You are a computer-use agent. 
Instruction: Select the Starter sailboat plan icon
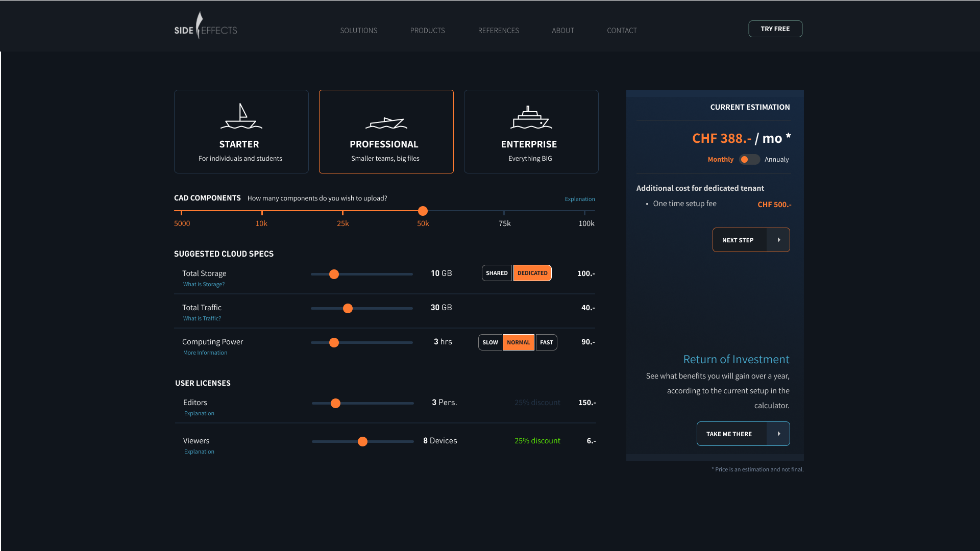[241, 117]
